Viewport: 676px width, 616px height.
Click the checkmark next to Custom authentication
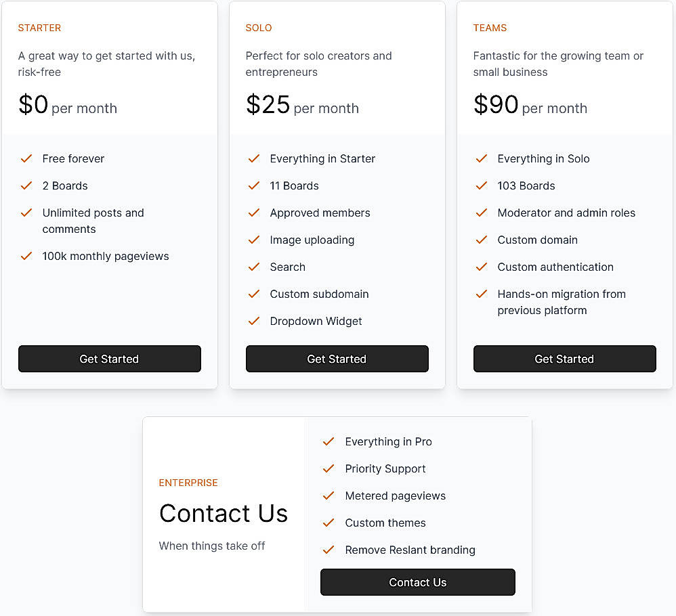pos(482,267)
